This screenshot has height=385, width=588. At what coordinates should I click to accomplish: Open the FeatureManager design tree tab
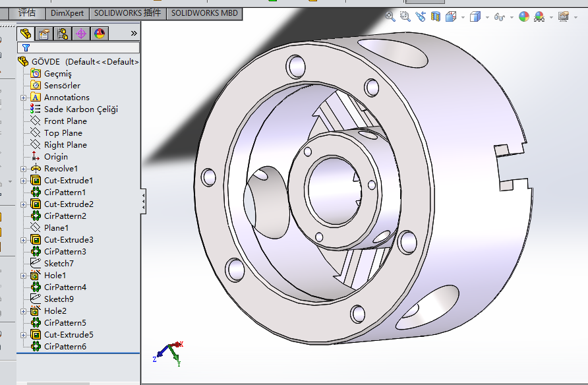click(x=26, y=34)
